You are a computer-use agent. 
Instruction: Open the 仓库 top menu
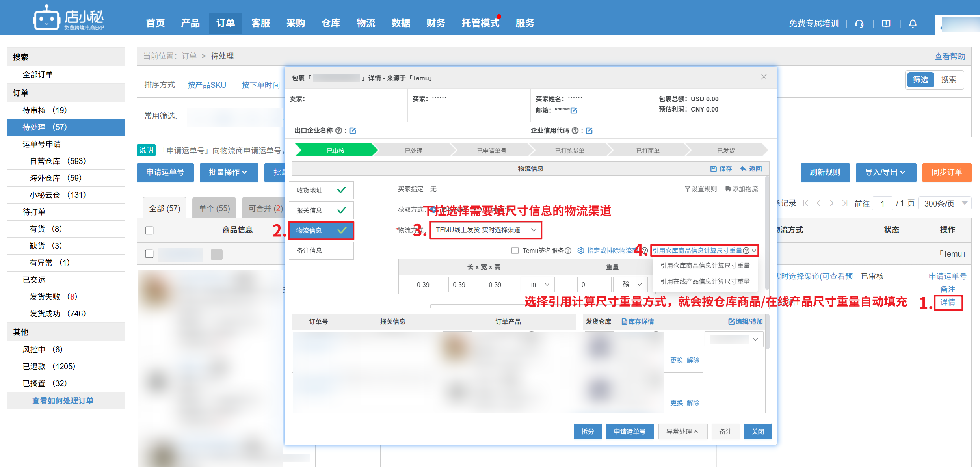[331, 23]
